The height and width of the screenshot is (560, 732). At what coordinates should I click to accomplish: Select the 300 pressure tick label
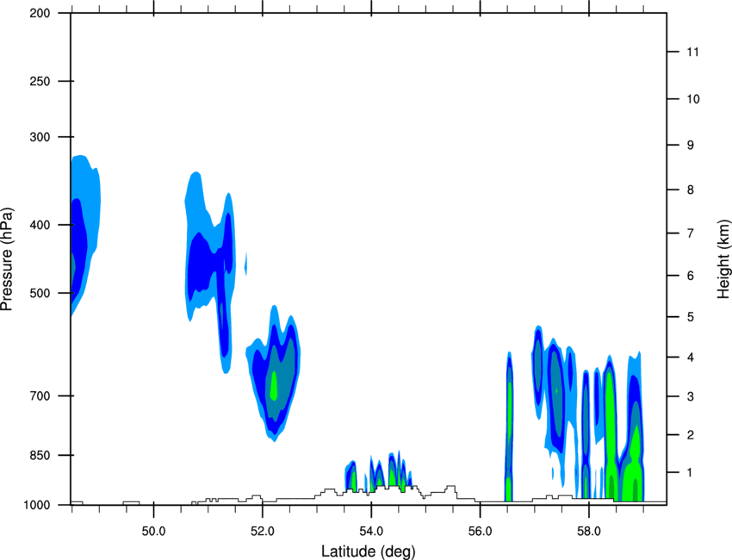tap(40, 137)
